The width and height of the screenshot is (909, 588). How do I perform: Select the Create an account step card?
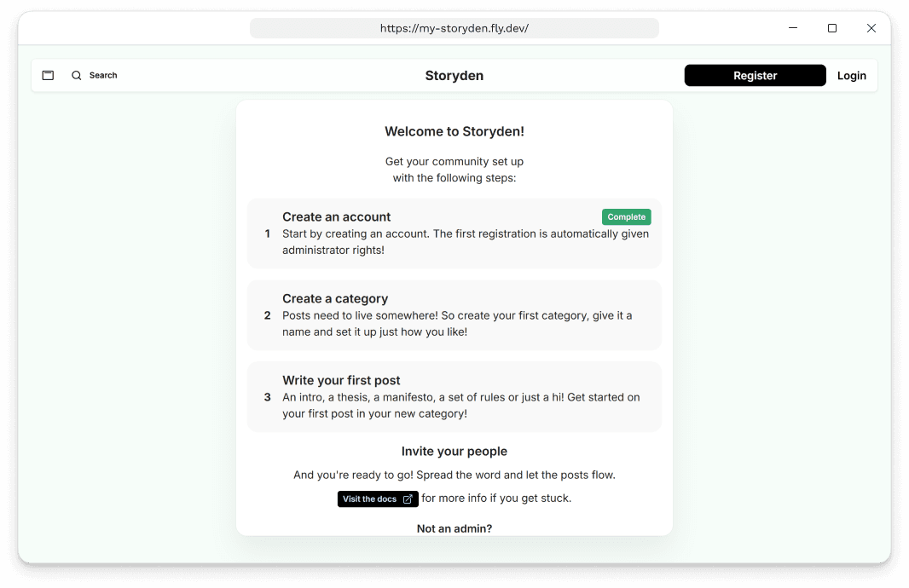click(x=454, y=232)
